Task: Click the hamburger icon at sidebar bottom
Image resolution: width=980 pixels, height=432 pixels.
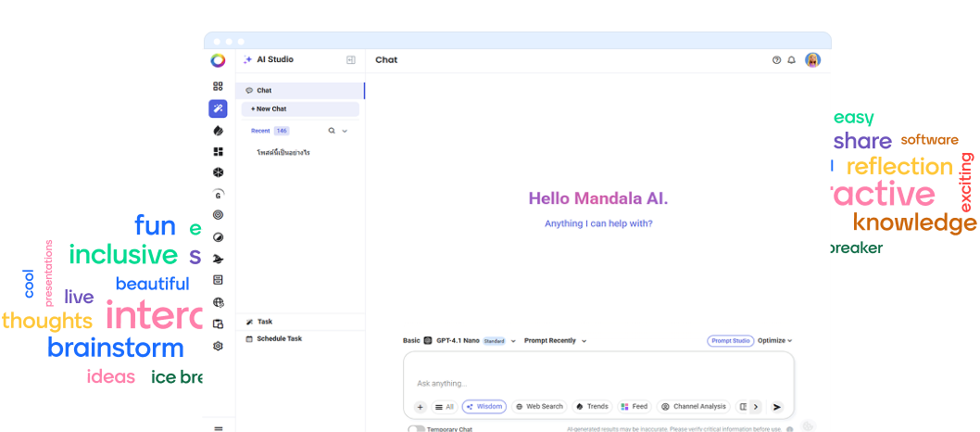Action: [x=218, y=429]
